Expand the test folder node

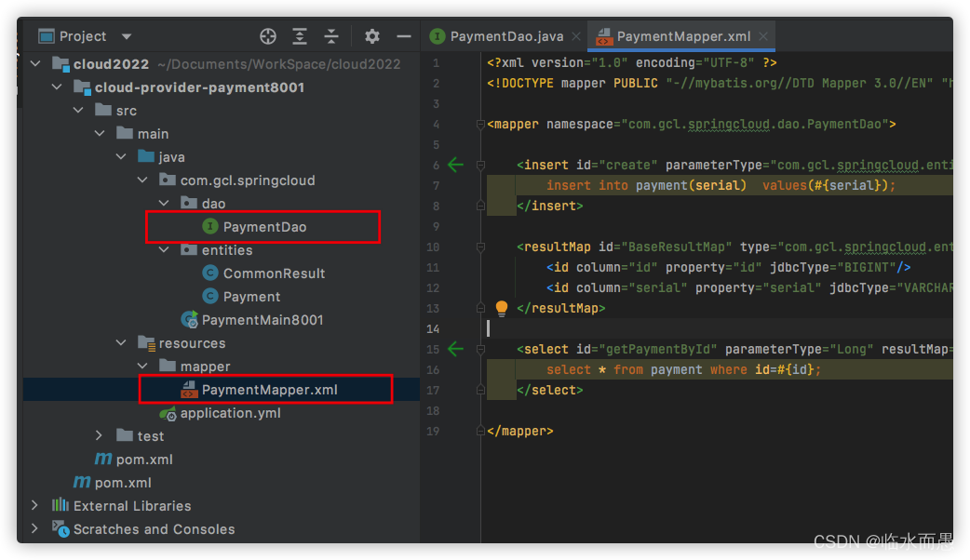[99, 435]
